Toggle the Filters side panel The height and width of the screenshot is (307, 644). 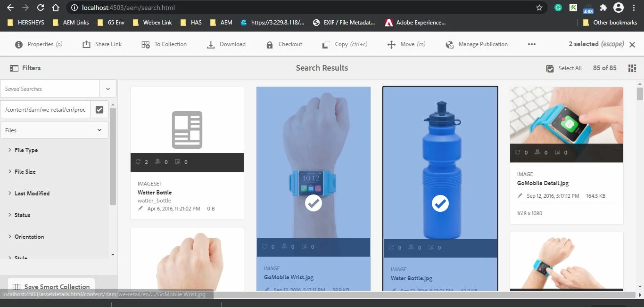[x=25, y=68]
